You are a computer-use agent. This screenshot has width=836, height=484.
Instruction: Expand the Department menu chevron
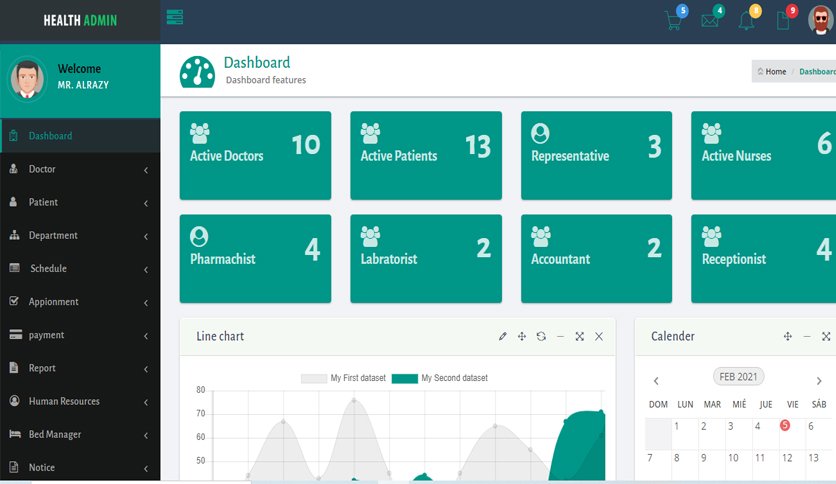tap(146, 236)
